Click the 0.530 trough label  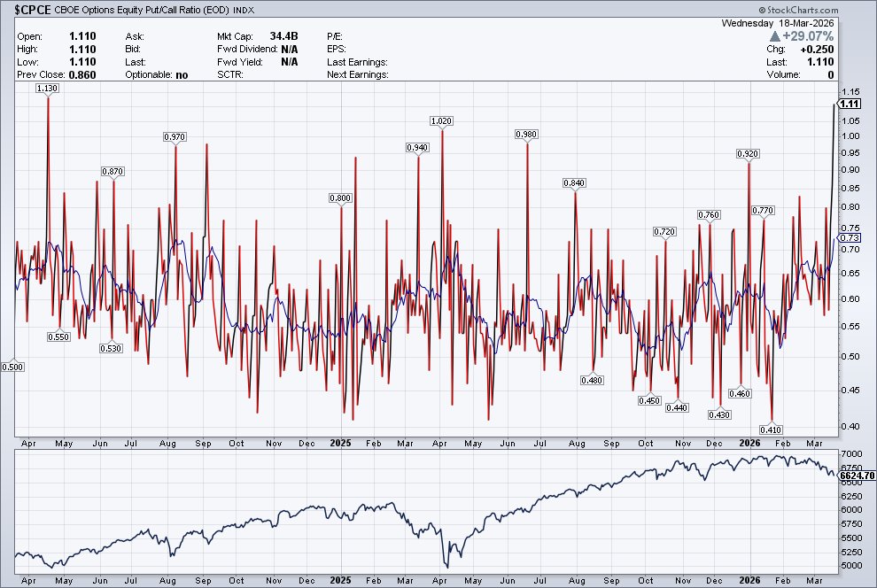[111, 348]
